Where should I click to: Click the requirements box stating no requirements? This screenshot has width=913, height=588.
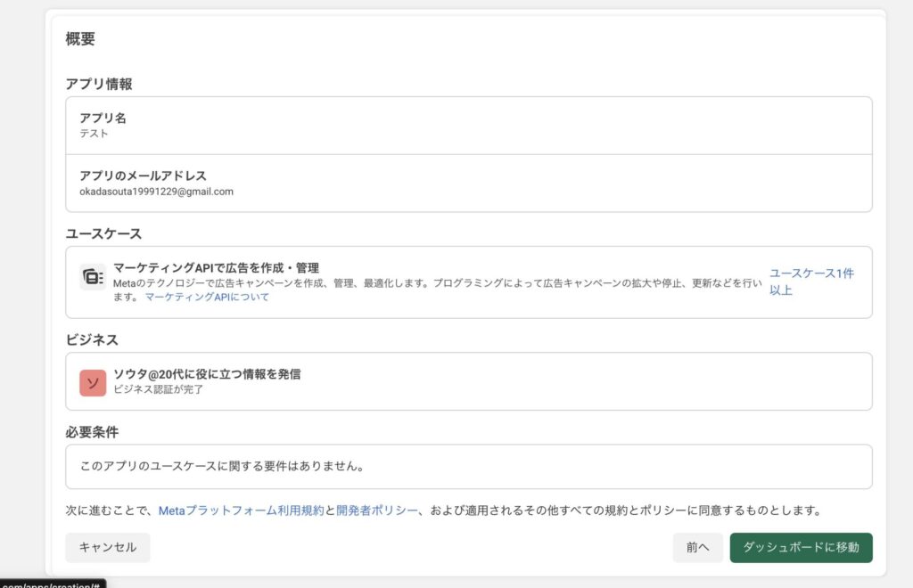point(468,466)
